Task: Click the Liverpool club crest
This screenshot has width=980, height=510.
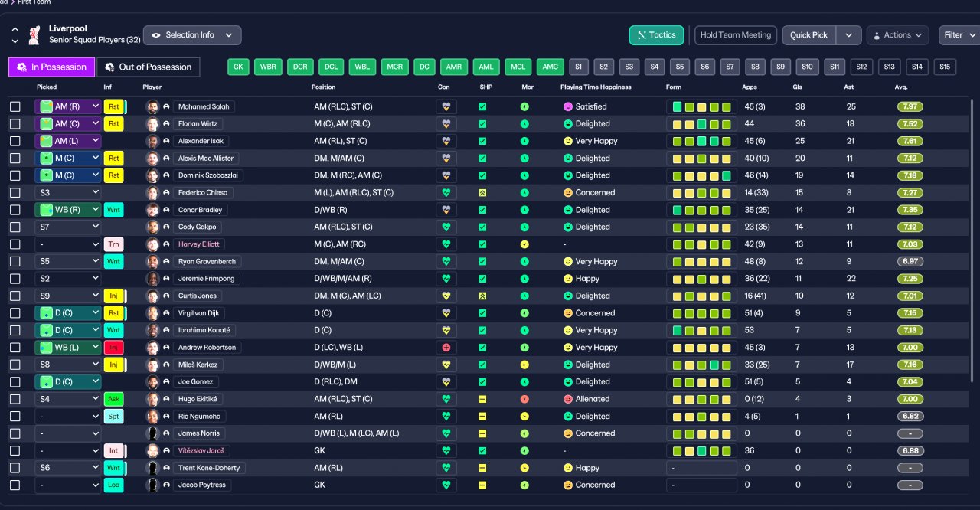Action: 34,34
